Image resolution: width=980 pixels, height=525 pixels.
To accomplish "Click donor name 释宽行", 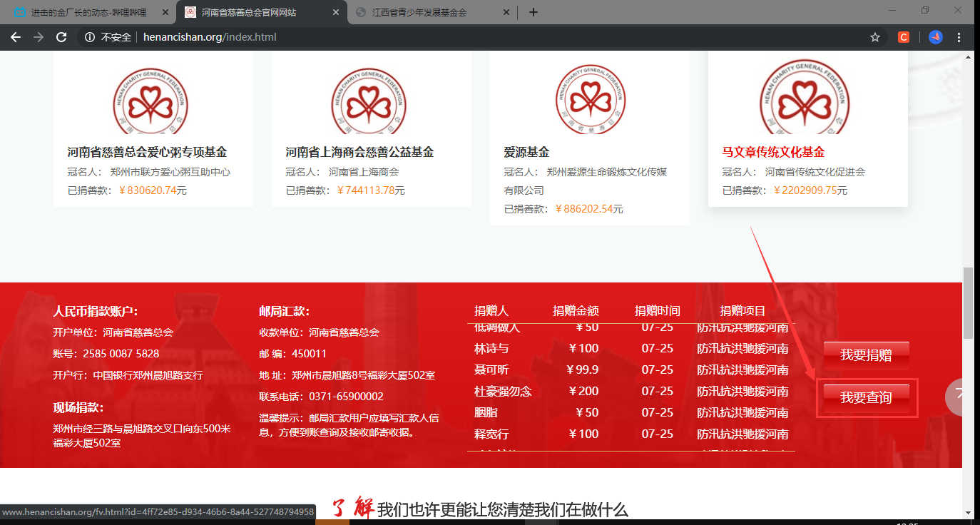I will click(491, 434).
